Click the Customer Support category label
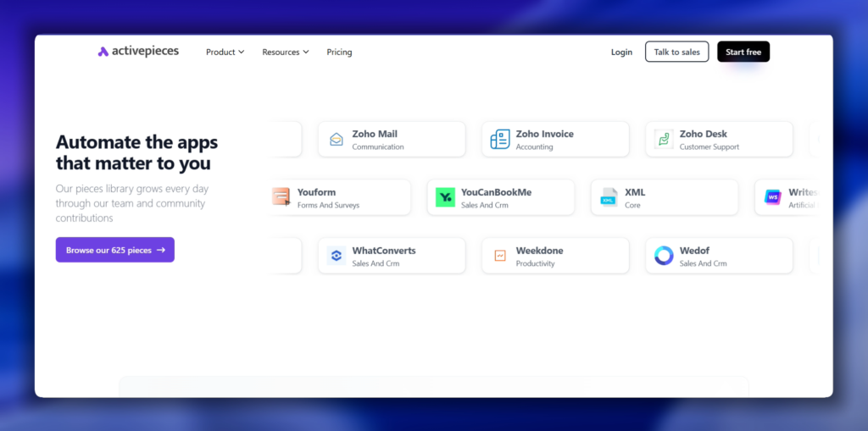The image size is (868, 431). [709, 147]
